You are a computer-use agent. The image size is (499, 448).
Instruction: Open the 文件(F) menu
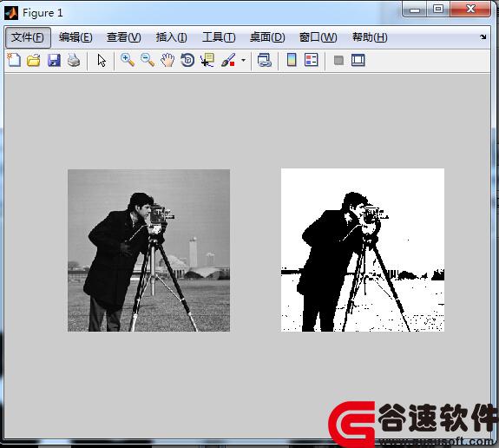tap(28, 37)
